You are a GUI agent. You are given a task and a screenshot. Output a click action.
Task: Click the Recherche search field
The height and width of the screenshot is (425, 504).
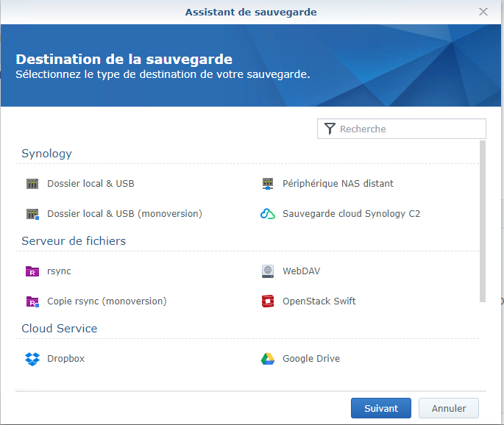[x=402, y=129]
